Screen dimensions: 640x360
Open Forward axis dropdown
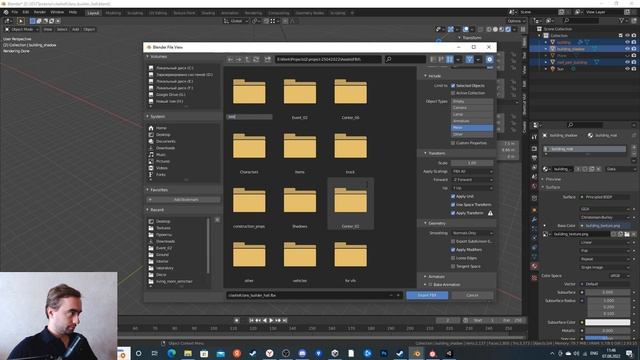point(472,180)
